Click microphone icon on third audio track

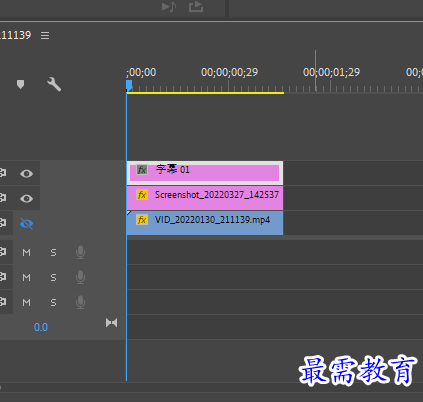80,302
